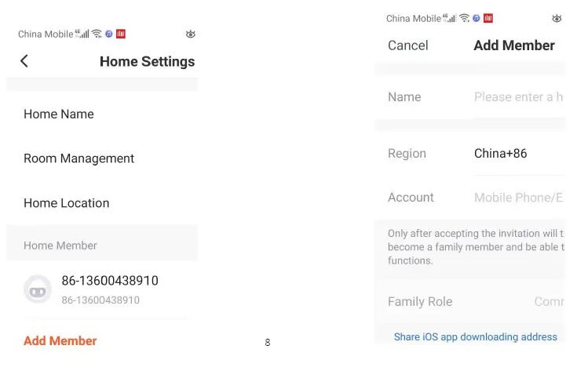Tap red notification icon on Add Member screen
The width and height of the screenshot is (588, 367).
point(488,18)
